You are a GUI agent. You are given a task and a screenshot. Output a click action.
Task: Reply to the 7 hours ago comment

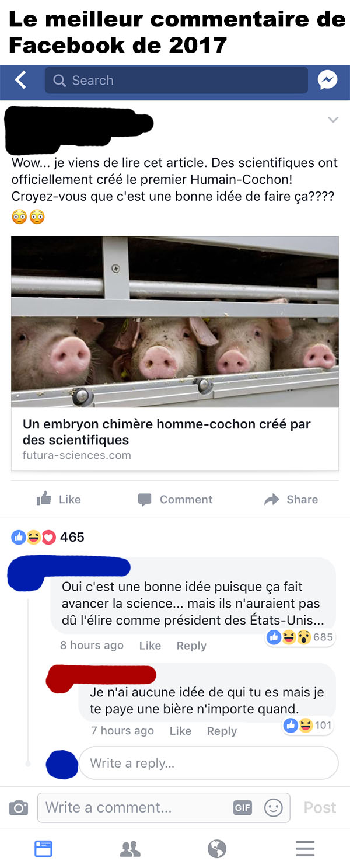(222, 731)
